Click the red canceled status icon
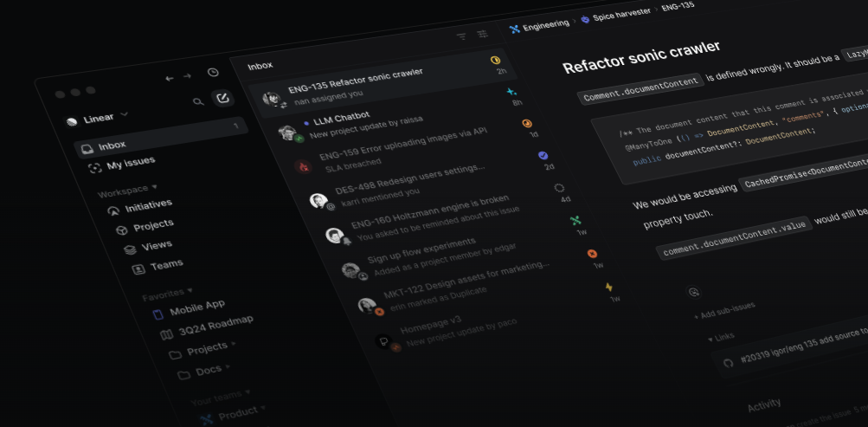Viewport: 868px width, 427px height. point(592,254)
